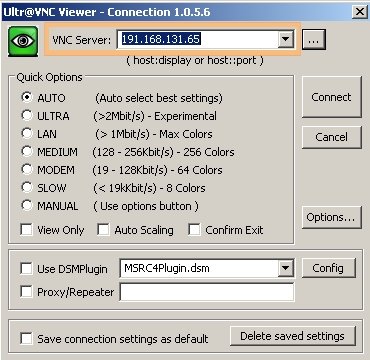Screen dimensions: 370x360
Task: Open the VNC Server address dropdown arrow
Action: click(285, 39)
